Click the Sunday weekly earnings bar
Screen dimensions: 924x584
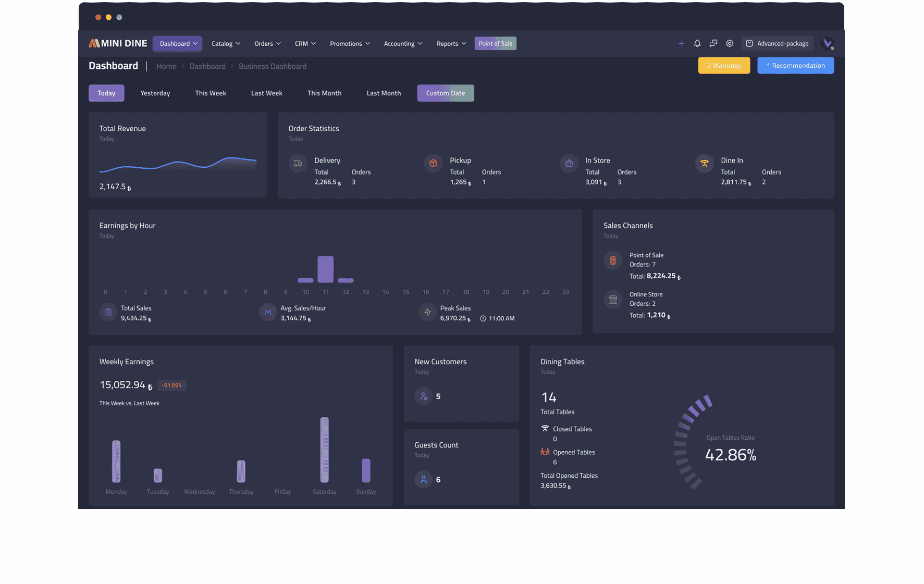tap(366, 470)
